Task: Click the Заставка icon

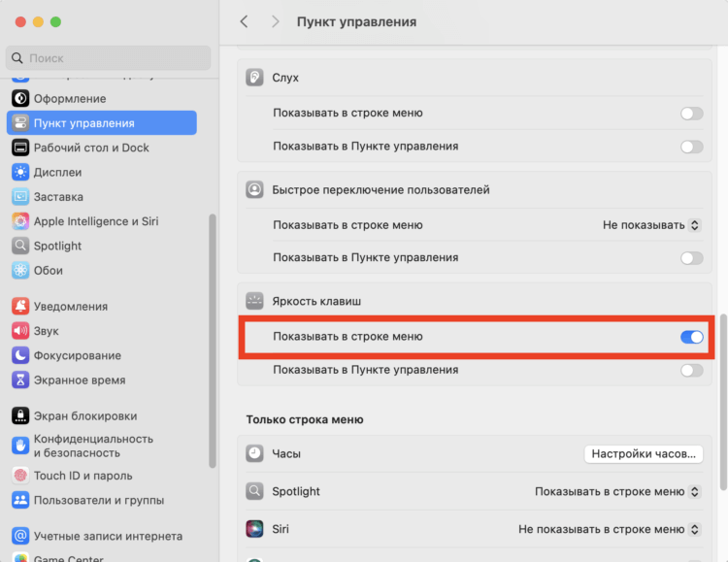Action: [x=20, y=197]
